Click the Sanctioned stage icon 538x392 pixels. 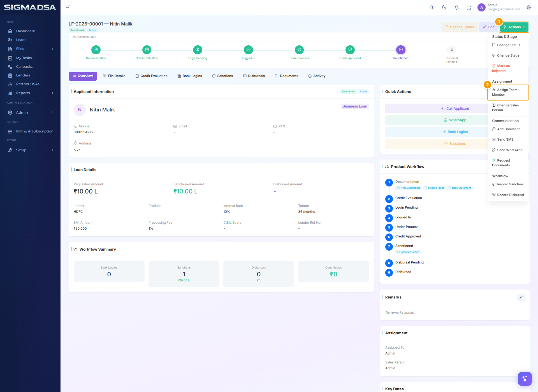[x=401, y=50]
